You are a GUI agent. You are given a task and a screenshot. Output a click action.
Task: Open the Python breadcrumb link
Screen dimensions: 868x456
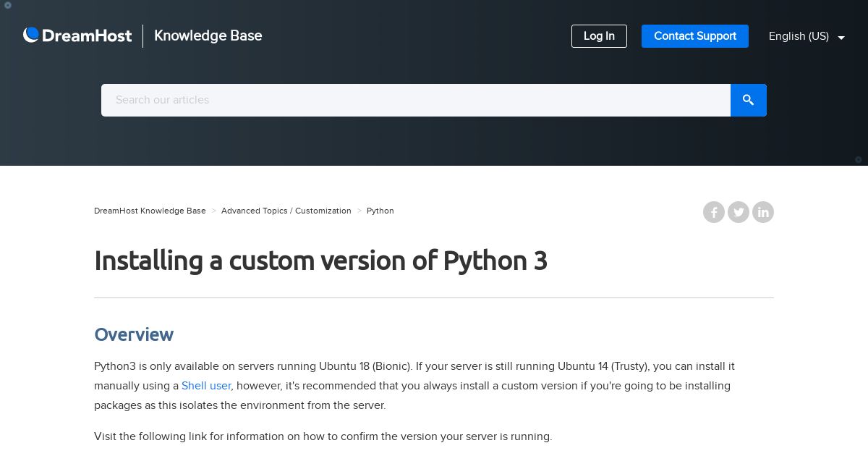point(380,211)
